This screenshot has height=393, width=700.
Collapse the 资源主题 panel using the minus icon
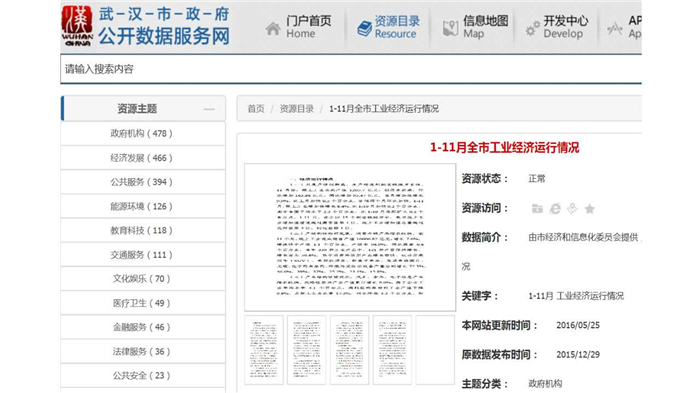pos(209,109)
